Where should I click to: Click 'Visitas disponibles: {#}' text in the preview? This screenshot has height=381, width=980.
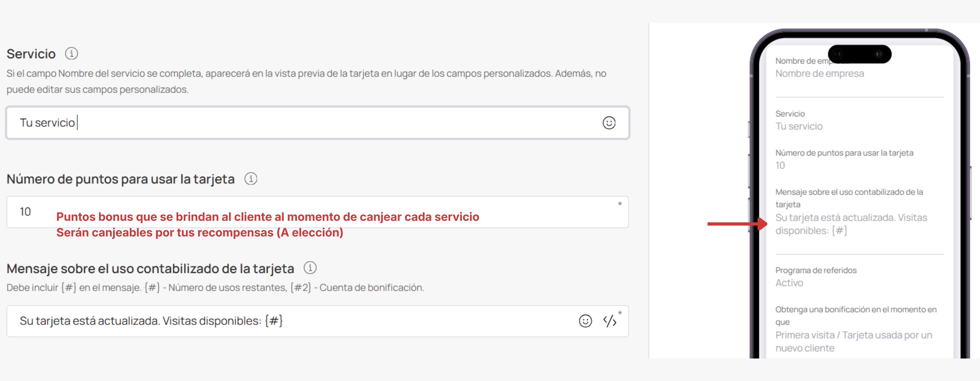(x=851, y=224)
